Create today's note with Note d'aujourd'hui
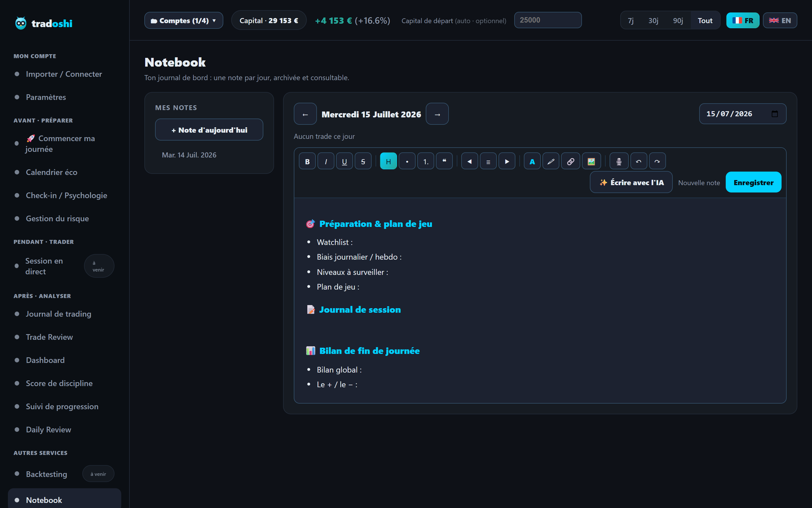The image size is (812, 508). pyautogui.click(x=209, y=130)
